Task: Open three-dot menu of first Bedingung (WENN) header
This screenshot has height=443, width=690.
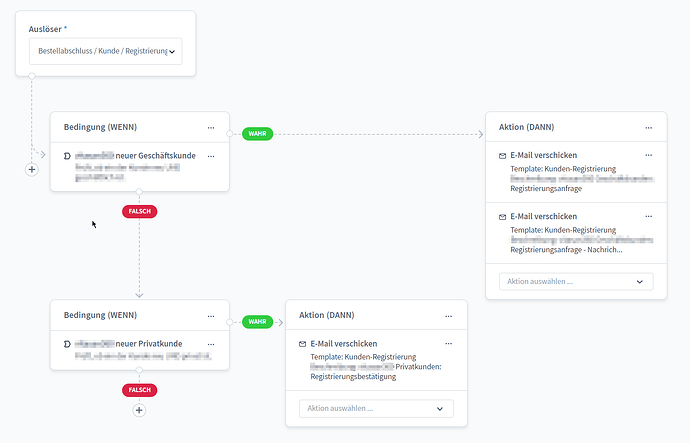Action: click(211, 128)
